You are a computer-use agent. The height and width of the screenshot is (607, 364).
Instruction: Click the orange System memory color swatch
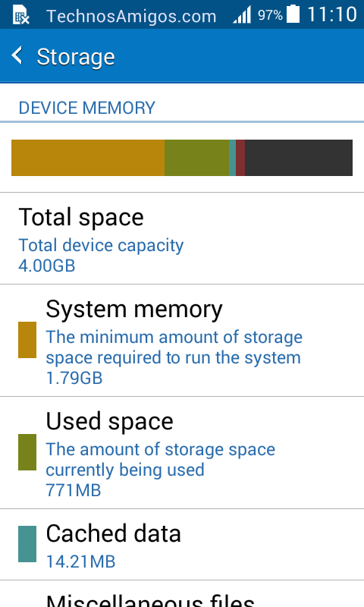point(27,340)
